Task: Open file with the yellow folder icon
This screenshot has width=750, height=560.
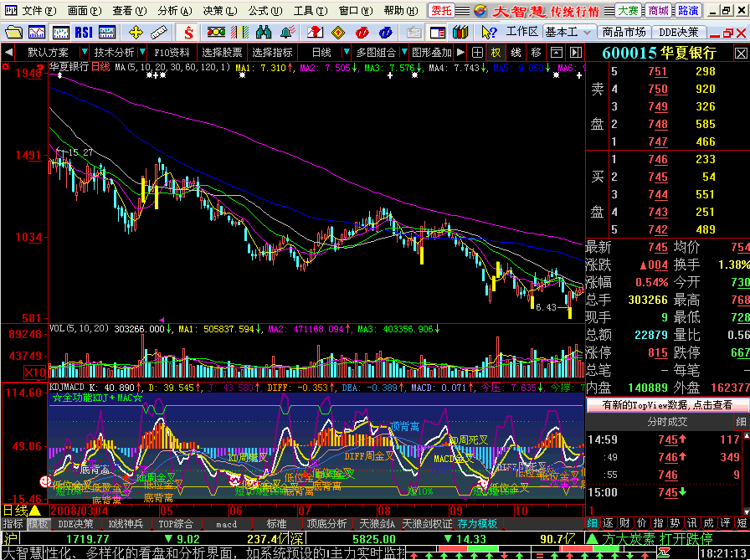Action: 13,33
